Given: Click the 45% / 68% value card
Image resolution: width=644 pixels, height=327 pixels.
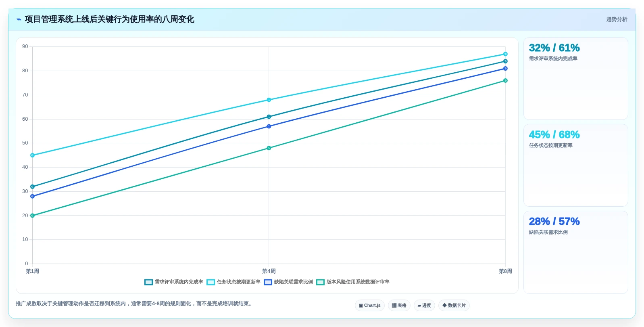Looking at the screenshot, I should click(576, 166).
